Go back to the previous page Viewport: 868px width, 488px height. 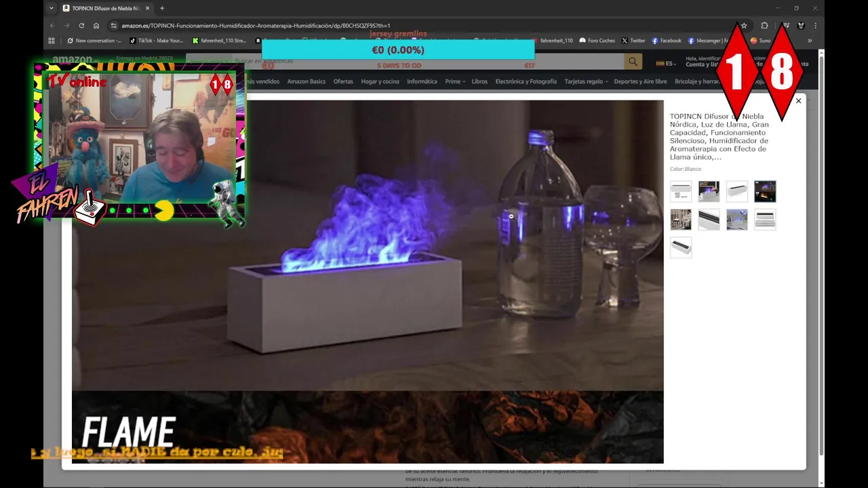pyautogui.click(x=52, y=26)
